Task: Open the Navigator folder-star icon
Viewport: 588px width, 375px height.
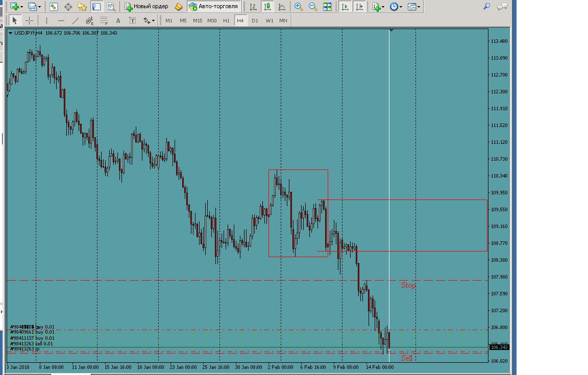Action: pos(82,6)
